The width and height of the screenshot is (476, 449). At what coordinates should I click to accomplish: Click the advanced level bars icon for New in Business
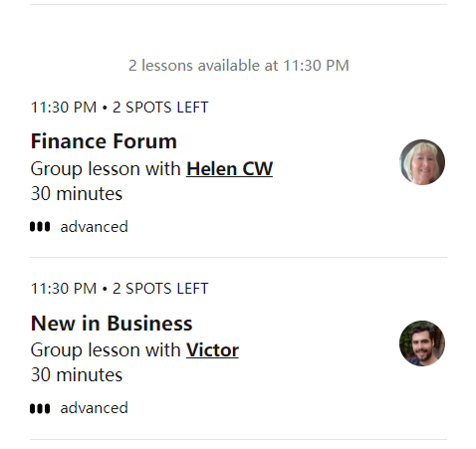40,408
